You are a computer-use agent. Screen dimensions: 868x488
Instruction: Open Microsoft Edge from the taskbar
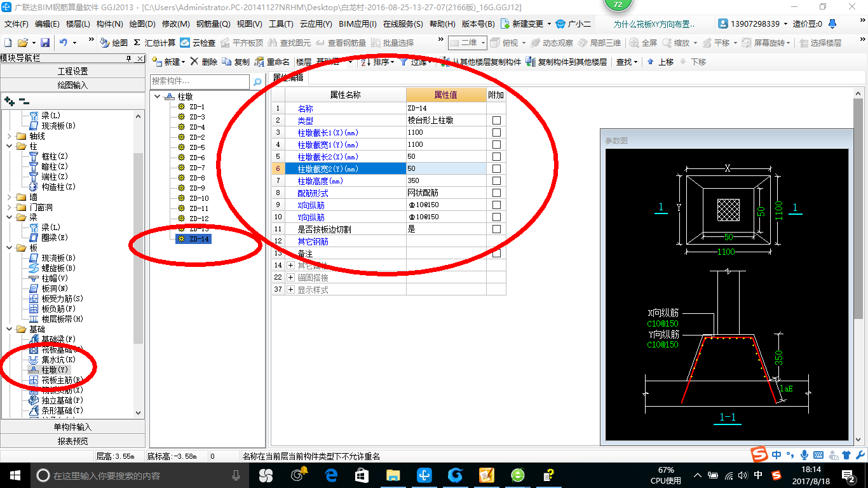click(x=330, y=475)
